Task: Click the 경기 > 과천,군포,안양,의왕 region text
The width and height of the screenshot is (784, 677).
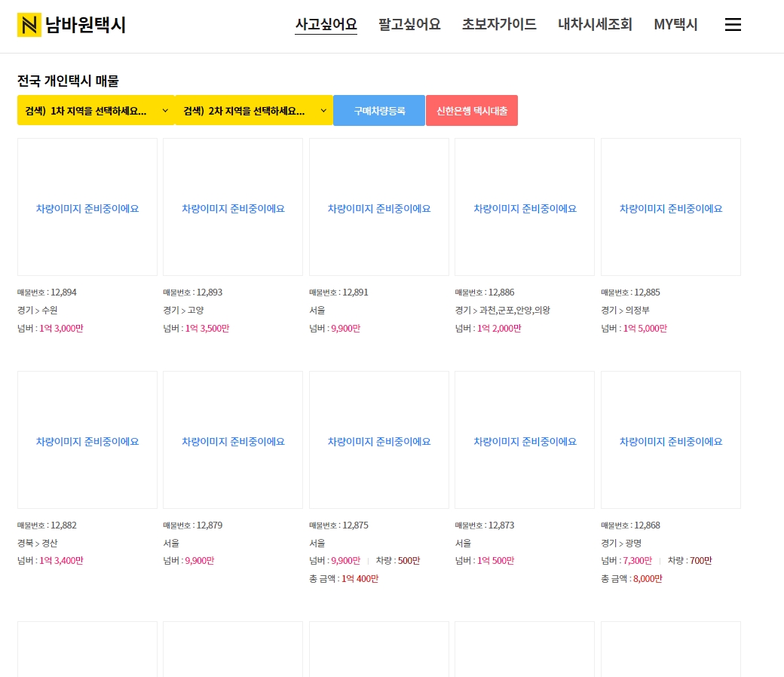Action: (503, 310)
